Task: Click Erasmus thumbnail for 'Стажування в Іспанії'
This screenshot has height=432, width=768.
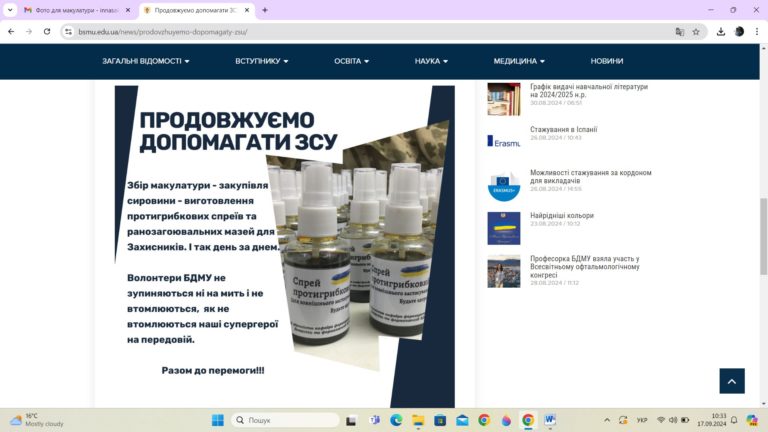Action: tap(504, 142)
